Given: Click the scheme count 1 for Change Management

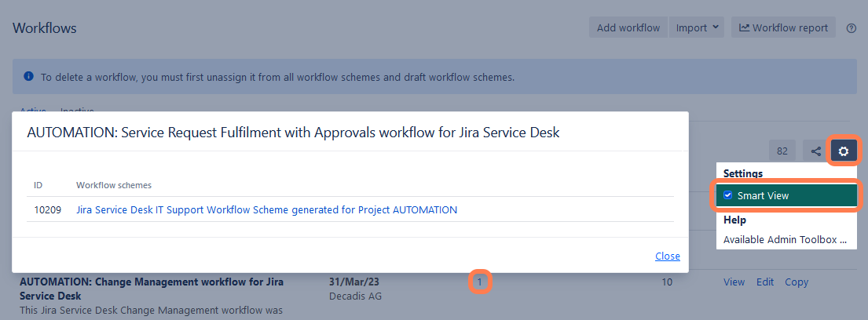Looking at the screenshot, I should [480, 282].
